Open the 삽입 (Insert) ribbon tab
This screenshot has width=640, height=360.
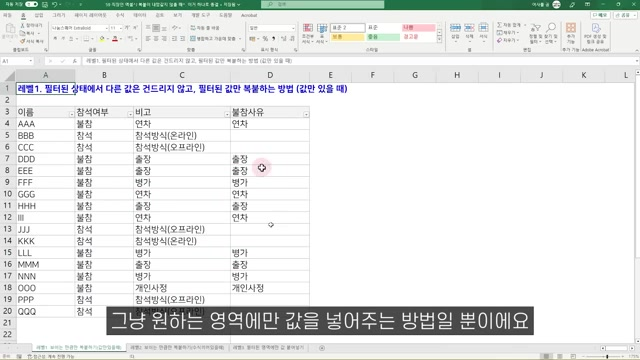point(39,15)
